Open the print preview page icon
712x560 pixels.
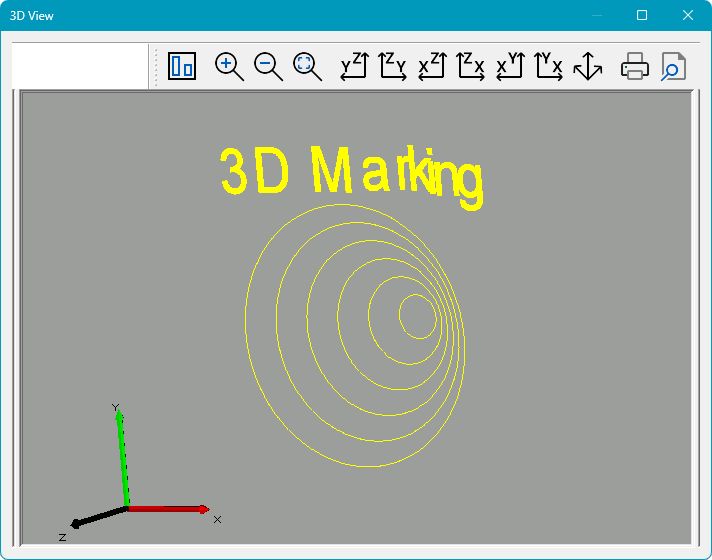click(673, 66)
